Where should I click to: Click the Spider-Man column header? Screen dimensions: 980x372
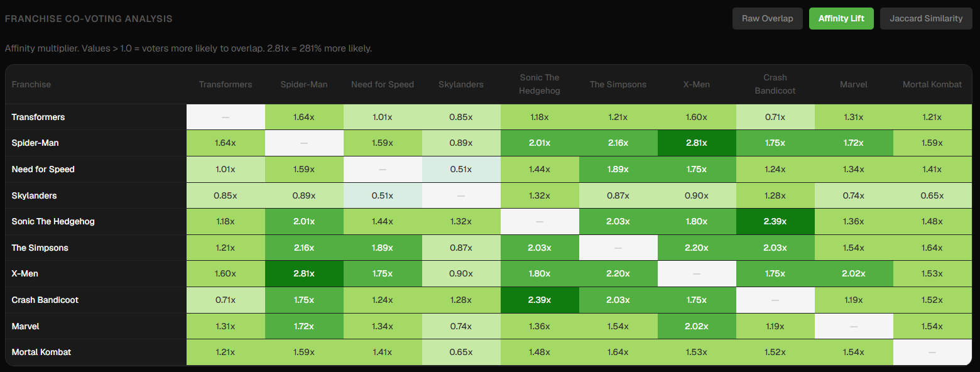(x=304, y=84)
